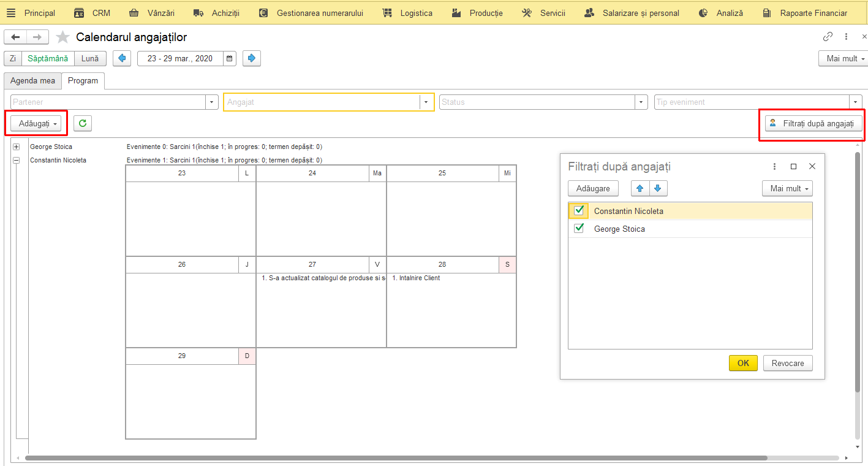
Task: Move selected employee up with blue arrow
Action: pyautogui.click(x=640, y=188)
